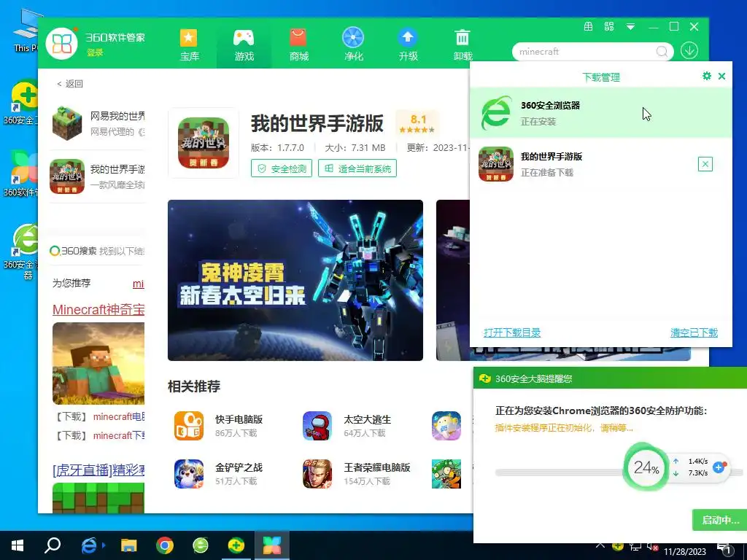747x560 pixels.
Task: Open download manager settings gear
Action: (x=706, y=76)
